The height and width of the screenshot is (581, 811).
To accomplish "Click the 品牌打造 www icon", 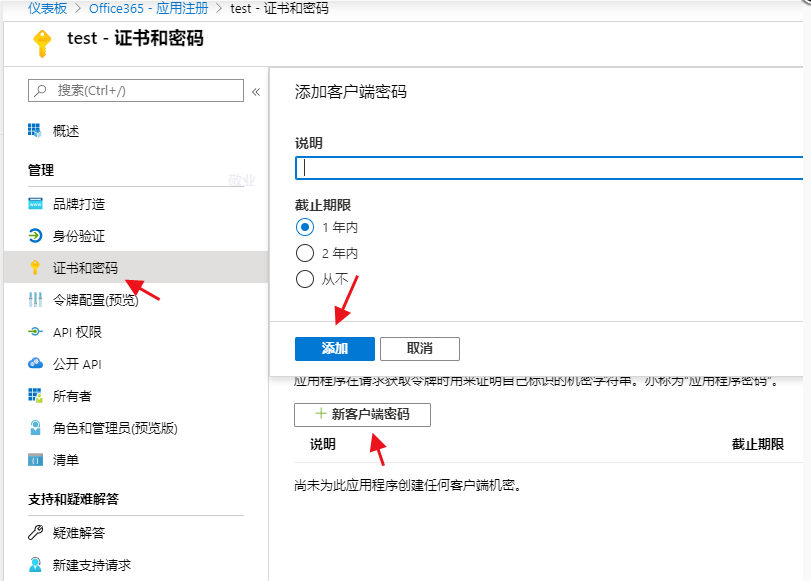I will pyautogui.click(x=35, y=204).
